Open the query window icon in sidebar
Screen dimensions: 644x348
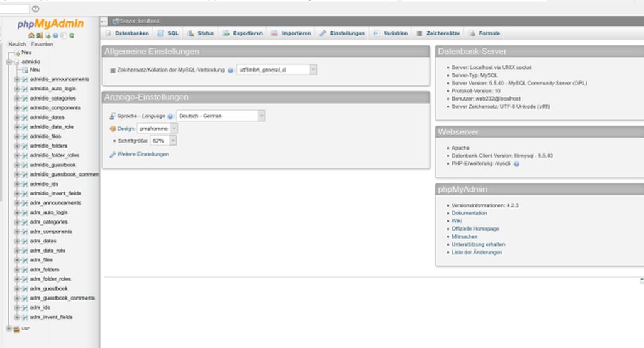point(48,36)
